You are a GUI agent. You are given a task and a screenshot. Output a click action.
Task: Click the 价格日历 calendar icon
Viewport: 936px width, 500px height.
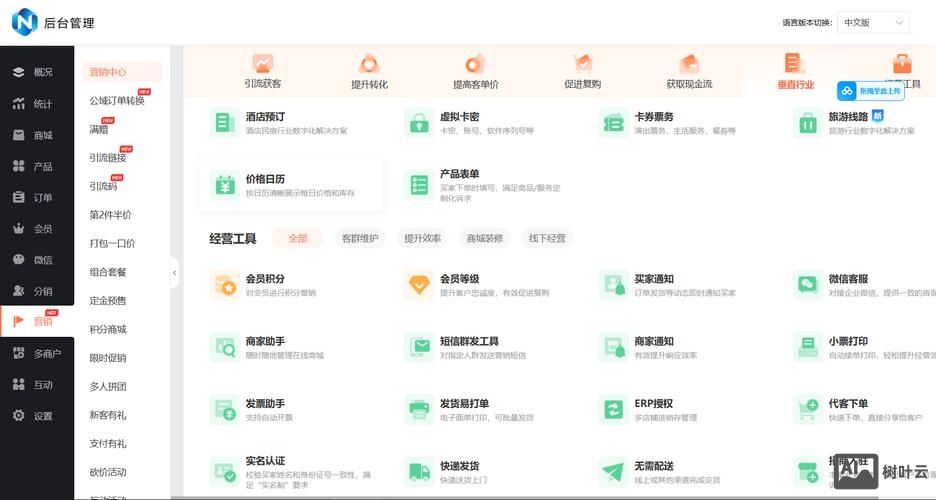pos(224,185)
